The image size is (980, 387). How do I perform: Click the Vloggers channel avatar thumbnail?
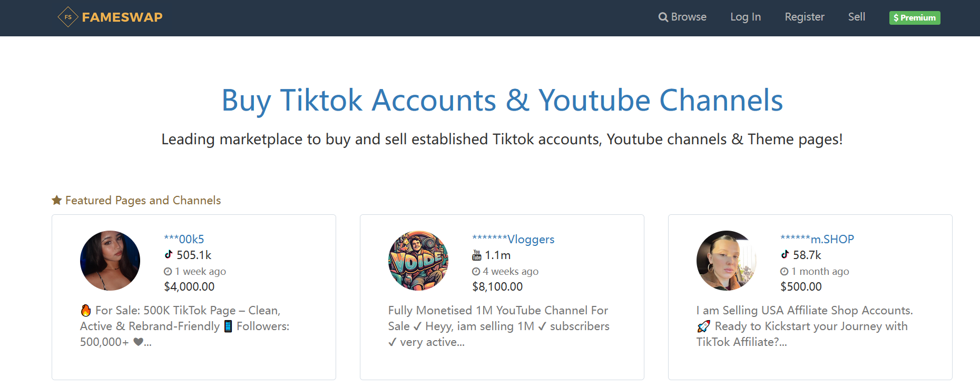tap(418, 261)
